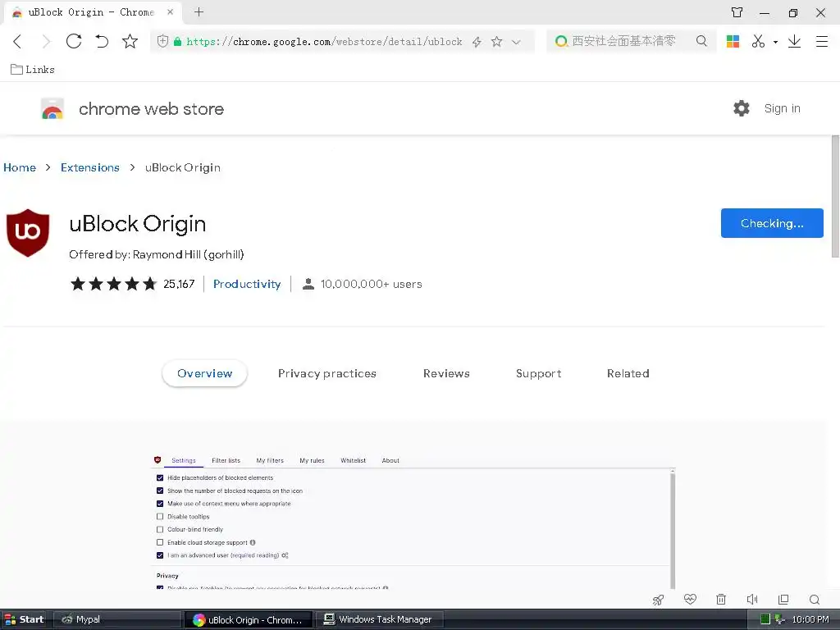Go forward using the forward arrow

pyautogui.click(x=46, y=41)
